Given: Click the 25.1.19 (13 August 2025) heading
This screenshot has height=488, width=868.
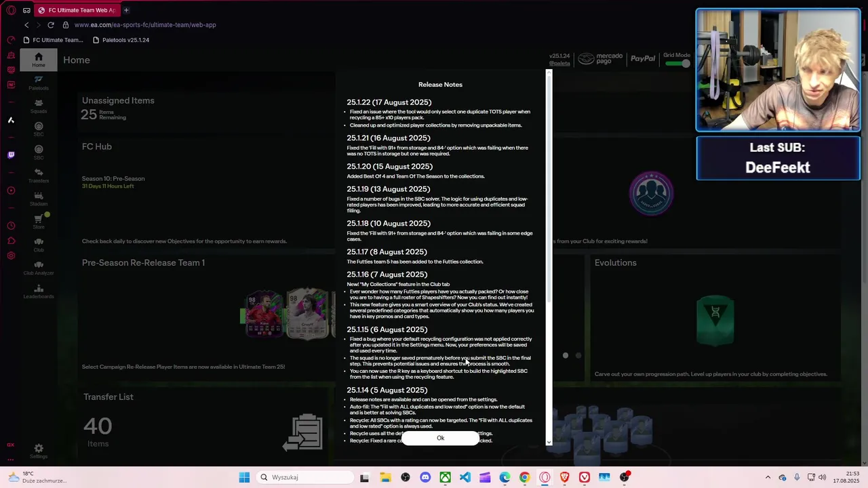Looking at the screenshot, I should click(388, 189).
